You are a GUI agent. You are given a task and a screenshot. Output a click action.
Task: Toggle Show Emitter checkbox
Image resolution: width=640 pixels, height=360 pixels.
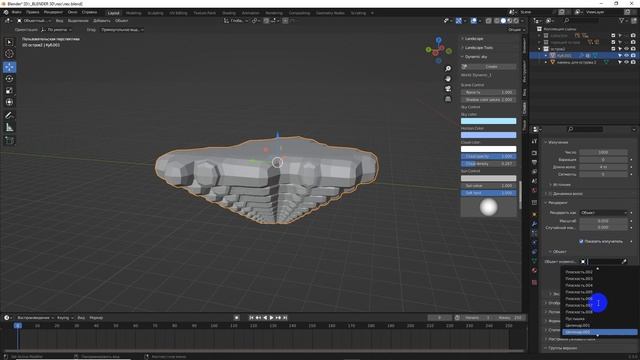pyautogui.click(x=581, y=241)
